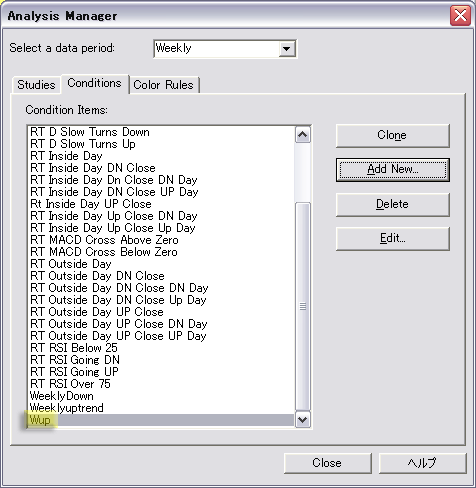Image resolution: width=476 pixels, height=488 pixels.
Task: Select the Weeklyuptrend condition item
Action: click(x=67, y=408)
